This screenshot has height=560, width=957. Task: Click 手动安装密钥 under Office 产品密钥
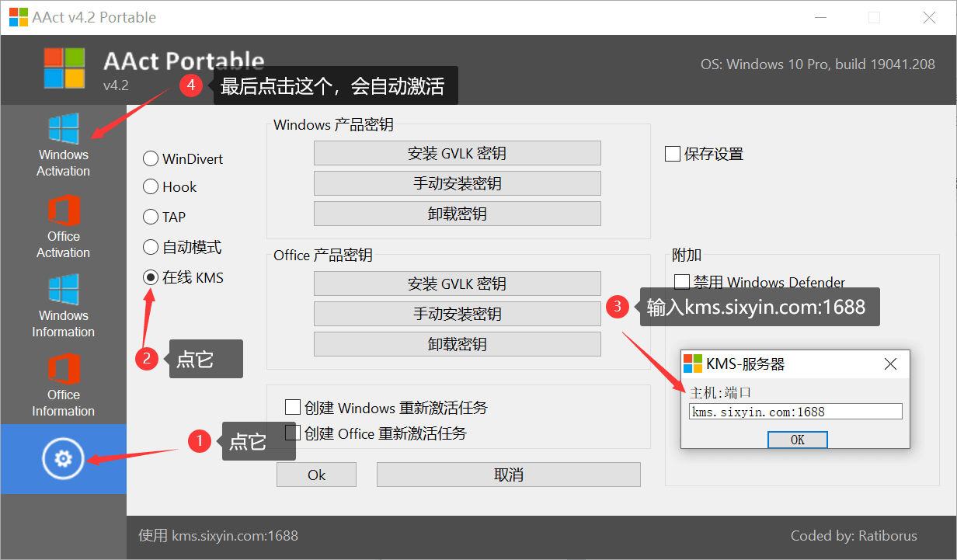457,314
